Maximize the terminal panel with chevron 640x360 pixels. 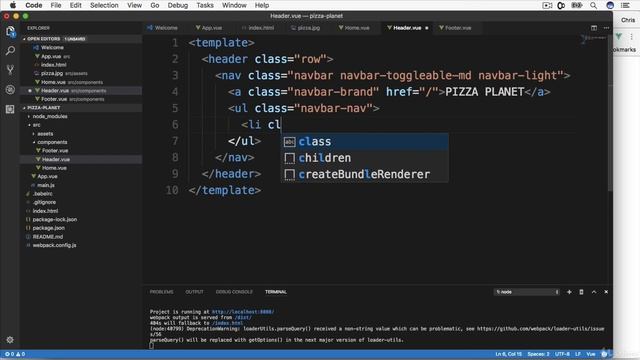(594, 292)
